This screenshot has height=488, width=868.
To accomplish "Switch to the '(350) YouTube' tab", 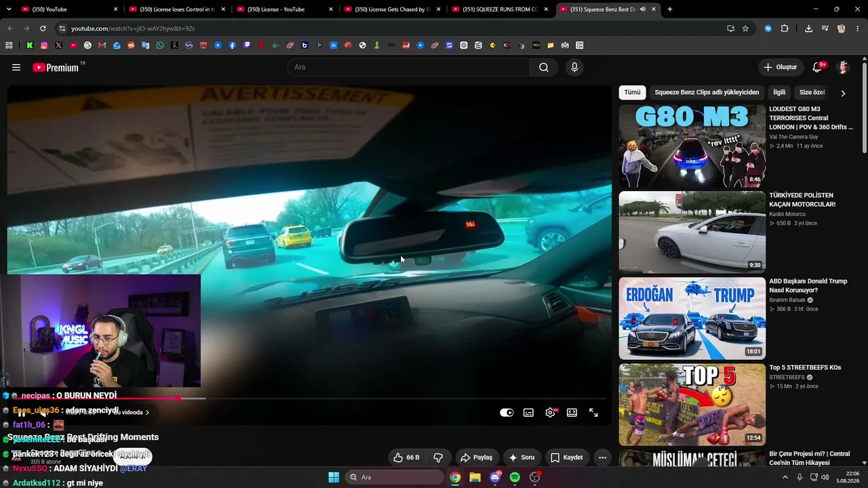I will point(68,9).
